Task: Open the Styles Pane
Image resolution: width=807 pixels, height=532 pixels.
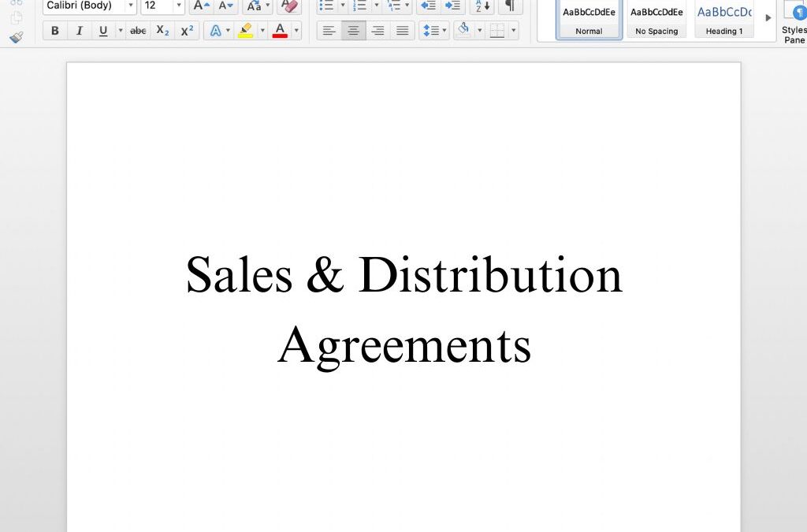Action: (794, 21)
